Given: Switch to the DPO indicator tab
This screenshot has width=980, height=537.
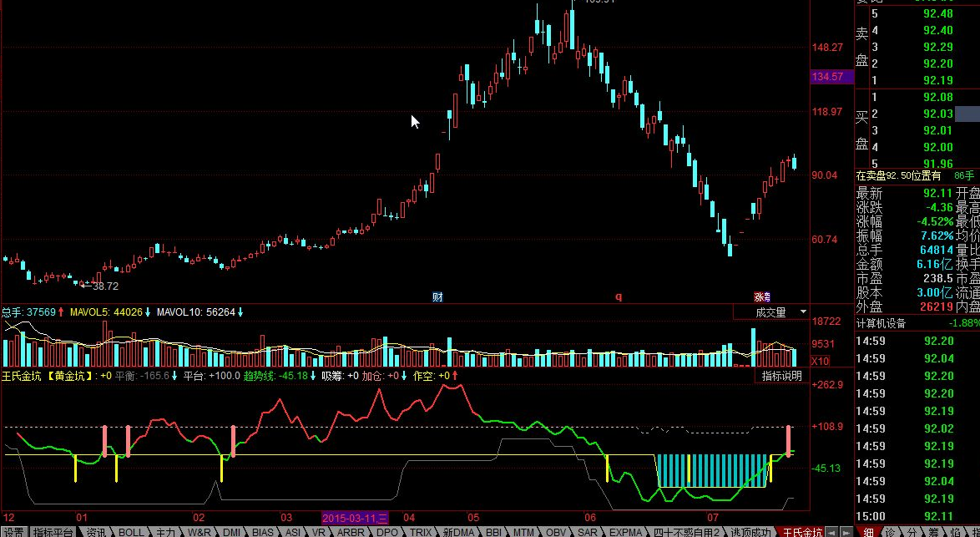Looking at the screenshot, I should pos(387,532).
